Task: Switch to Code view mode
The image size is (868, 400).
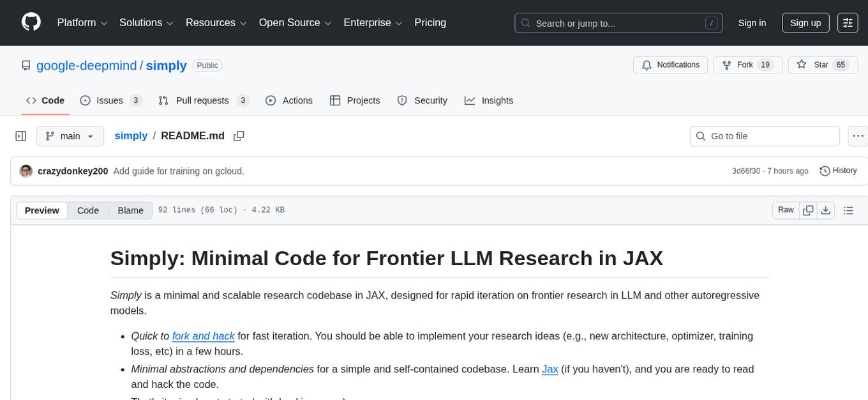Action: (x=88, y=210)
